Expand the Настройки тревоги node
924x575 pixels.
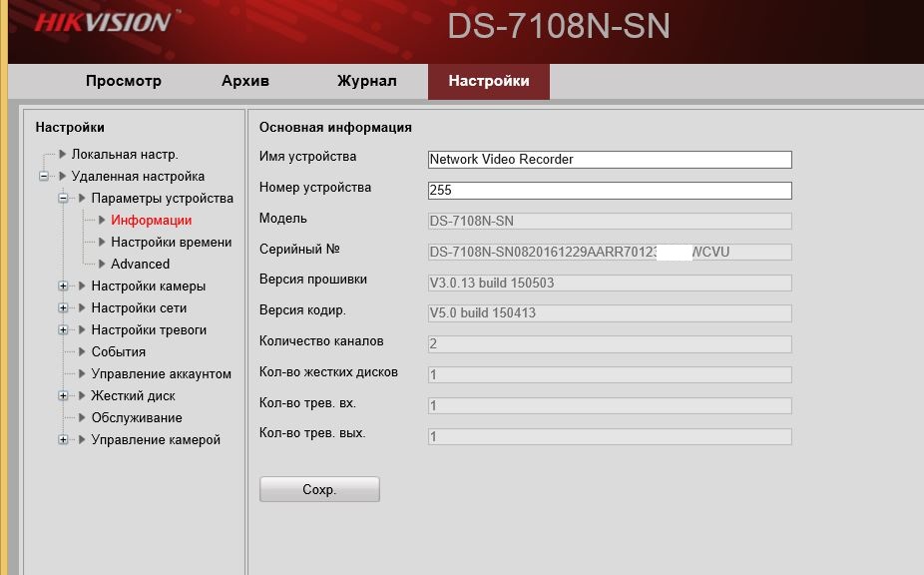[x=63, y=329]
